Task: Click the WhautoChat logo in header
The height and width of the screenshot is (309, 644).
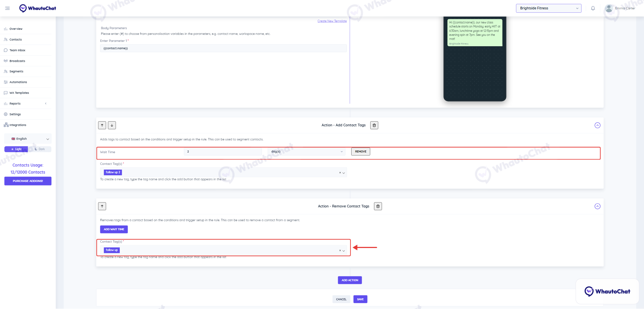Action: (38, 8)
